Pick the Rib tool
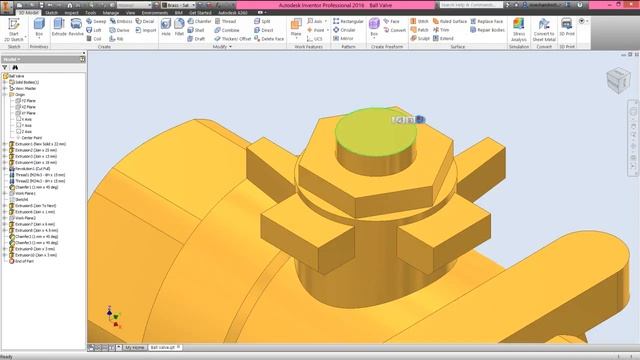Screen dimensions: 640x360 coord(116,39)
